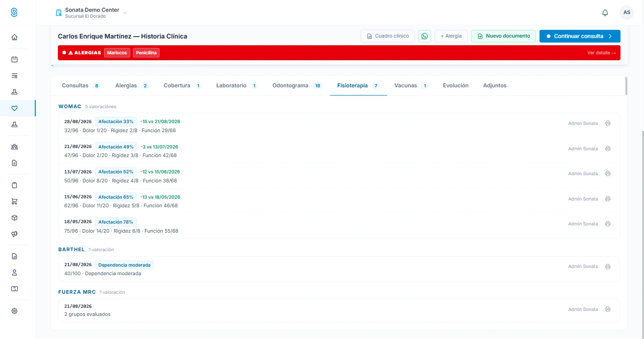Viewport: 644px width, 339px height.
Task: Open the AS user avatar menu
Action: pos(627,13)
